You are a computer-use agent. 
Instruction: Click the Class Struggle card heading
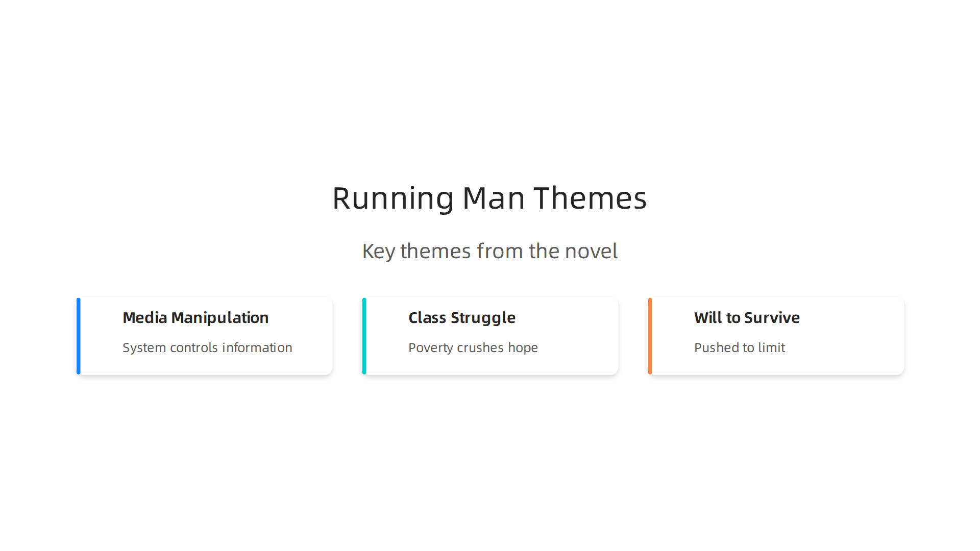[462, 318]
